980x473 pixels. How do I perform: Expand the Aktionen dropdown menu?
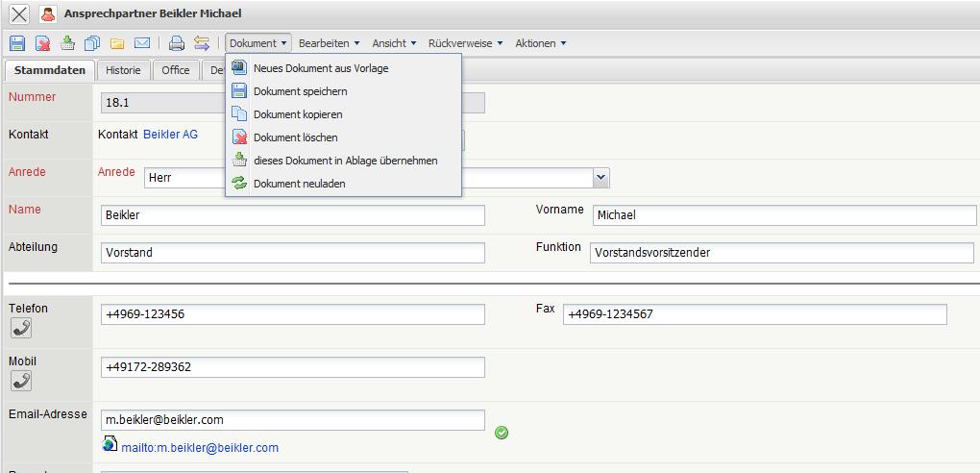tap(540, 43)
